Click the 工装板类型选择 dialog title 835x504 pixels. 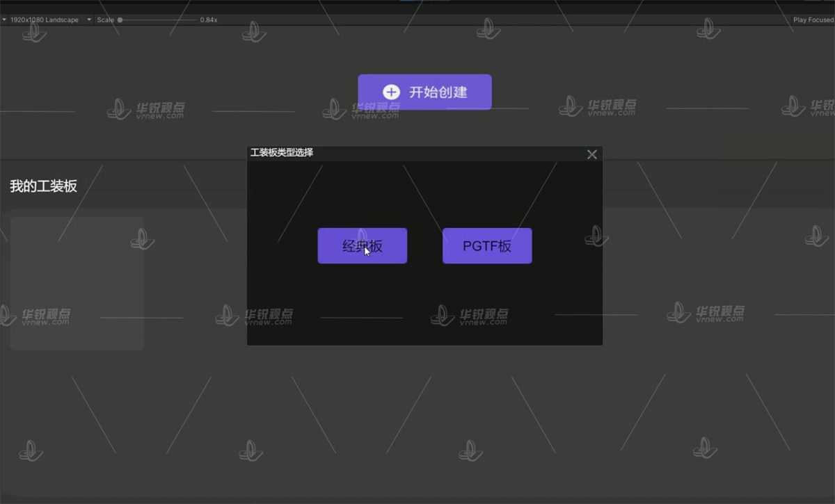[282, 152]
